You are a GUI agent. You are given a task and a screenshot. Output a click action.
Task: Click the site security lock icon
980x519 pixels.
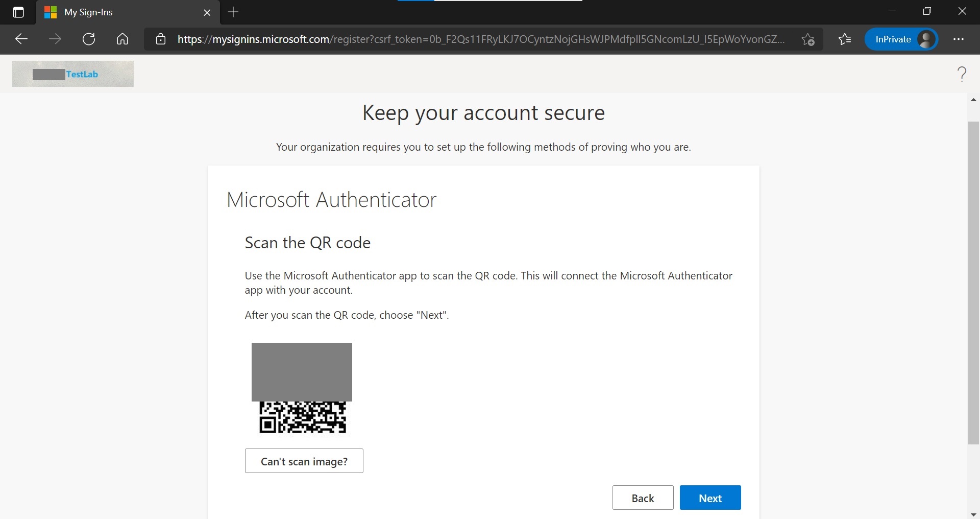pos(160,39)
